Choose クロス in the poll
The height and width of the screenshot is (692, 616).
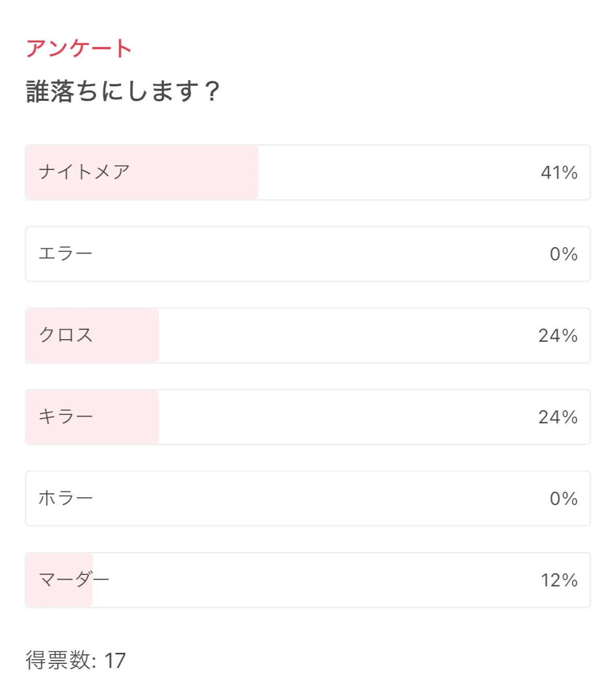point(66,335)
